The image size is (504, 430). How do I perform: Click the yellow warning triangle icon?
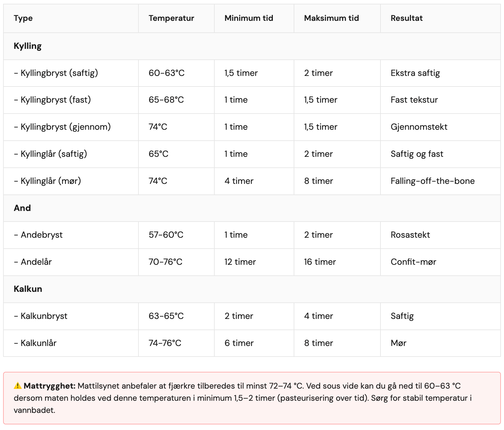18,386
